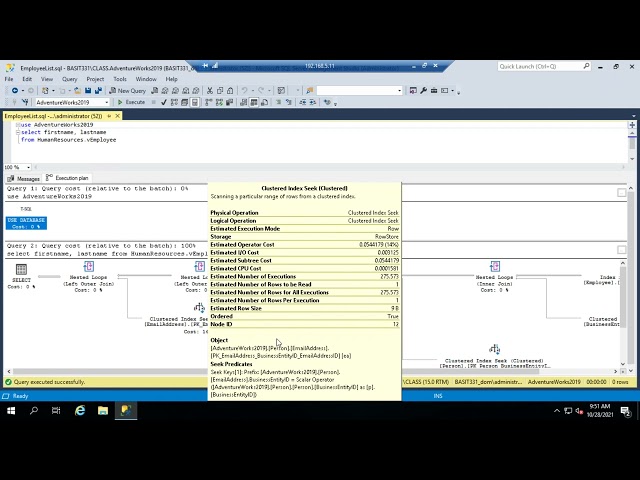Switch to the Messages tab
The width and height of the screenshot is (640, 480).
pyautogui.click(x=24, y=178)
